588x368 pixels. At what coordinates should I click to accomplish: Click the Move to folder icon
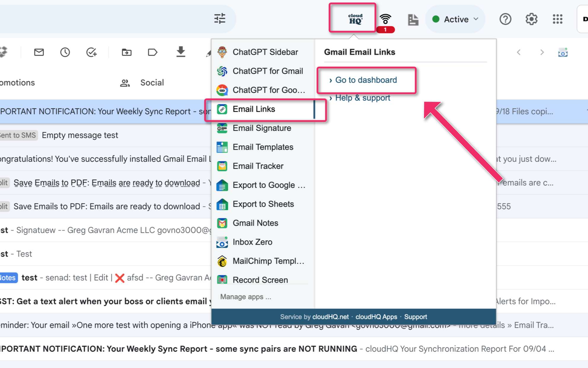click(x=127, y=53)
